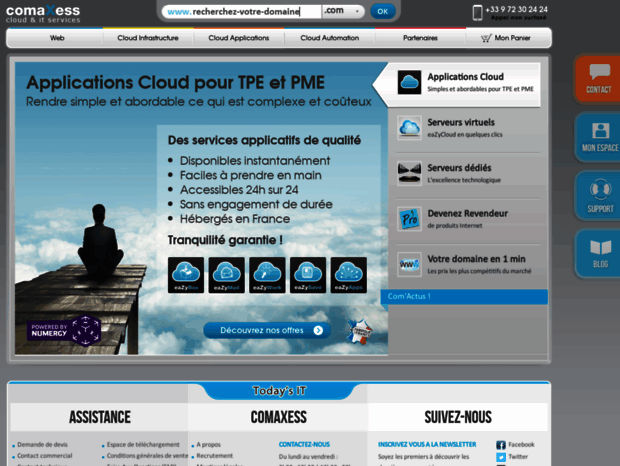This screenshot has height=466, width=620.
Task: Select the Serveurs dédiés panel item
Action: (467, 173)
